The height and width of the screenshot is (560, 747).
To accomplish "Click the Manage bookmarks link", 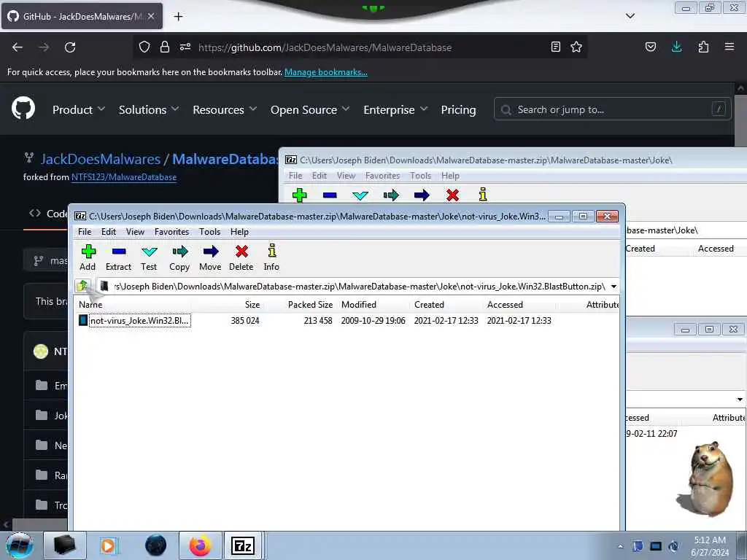I will coord(326,72).
